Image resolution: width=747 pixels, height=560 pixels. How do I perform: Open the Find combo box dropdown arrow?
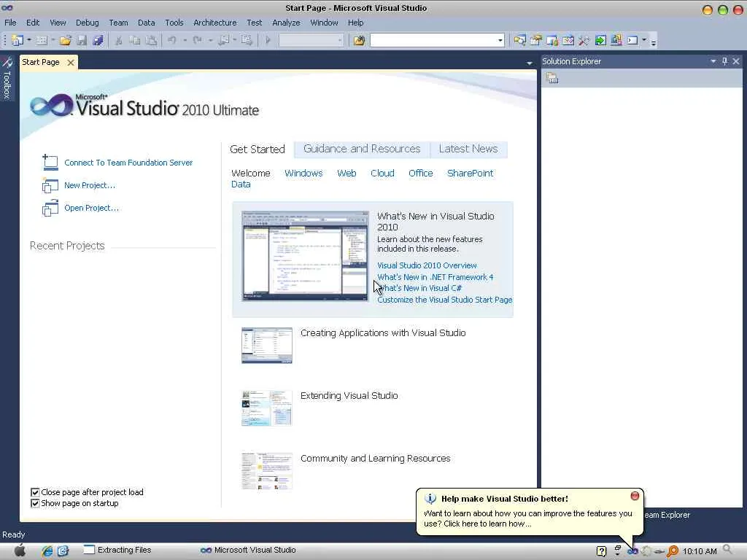point(500,41)
